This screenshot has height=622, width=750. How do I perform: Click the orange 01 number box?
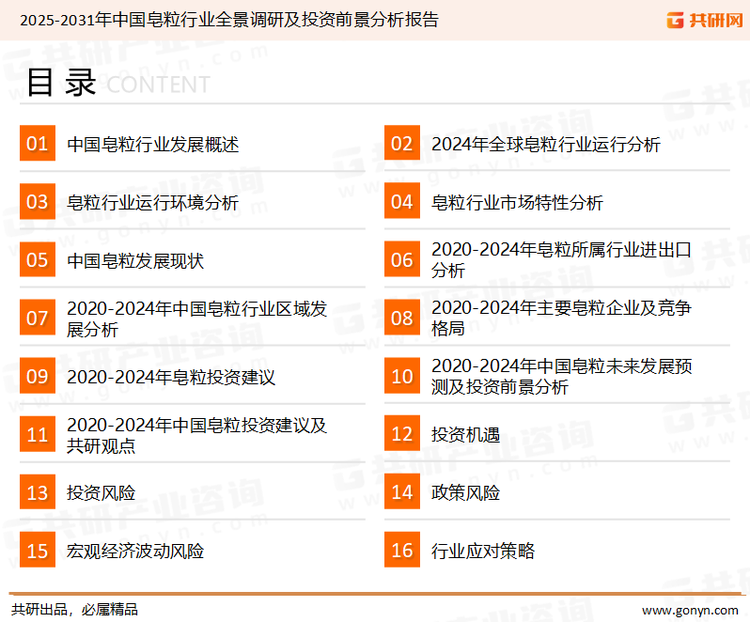click(x=37, y=143)
